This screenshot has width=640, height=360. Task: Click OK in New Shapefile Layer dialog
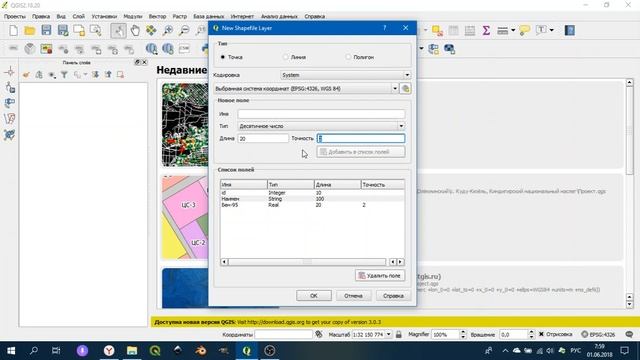click(x=313, y=296)
